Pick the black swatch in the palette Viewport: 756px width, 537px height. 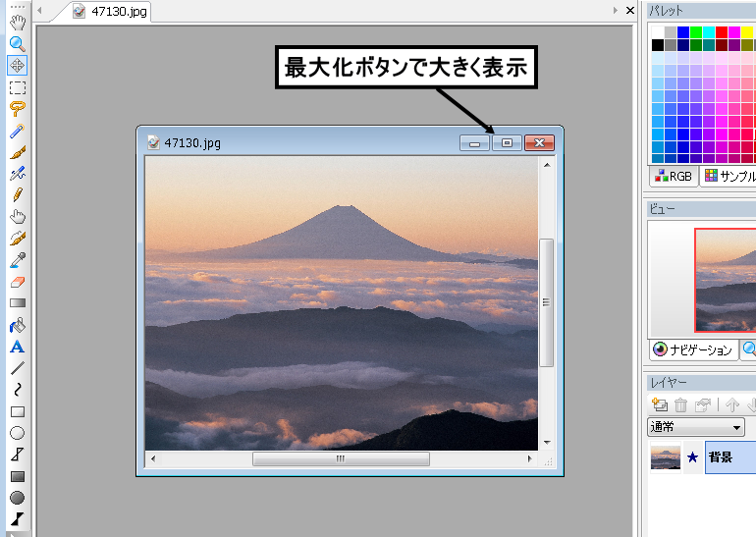(658, 45)
